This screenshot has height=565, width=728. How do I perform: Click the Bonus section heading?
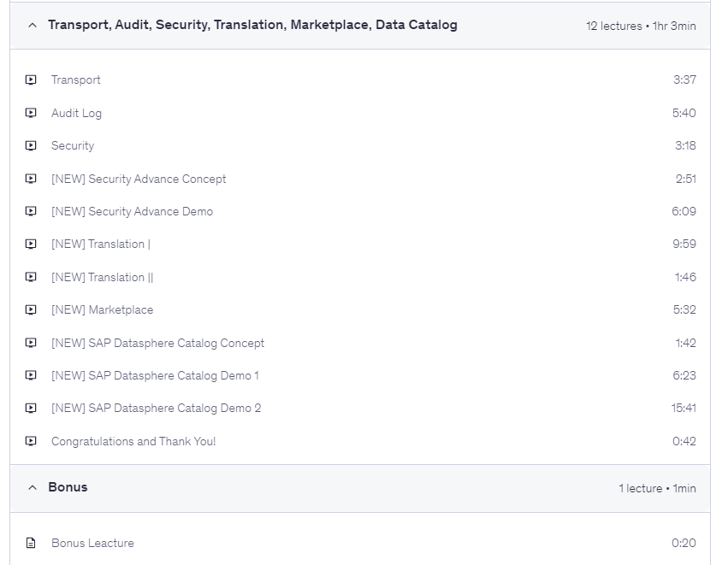(x=68, y=487)
